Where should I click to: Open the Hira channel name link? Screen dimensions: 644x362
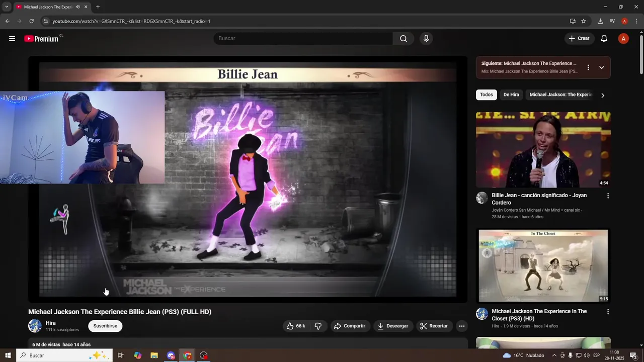[51, 323]
